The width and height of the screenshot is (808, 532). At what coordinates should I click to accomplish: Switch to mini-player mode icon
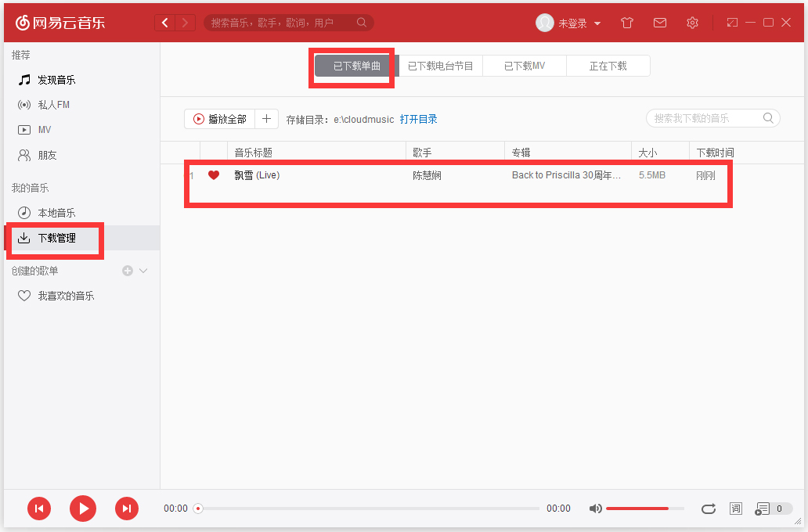click(x=731, y=23)
